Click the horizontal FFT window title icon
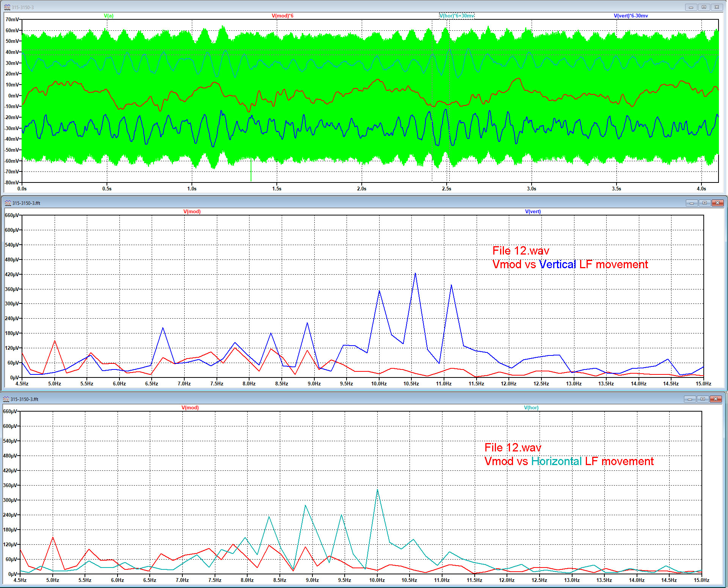 tap(6, 399)
